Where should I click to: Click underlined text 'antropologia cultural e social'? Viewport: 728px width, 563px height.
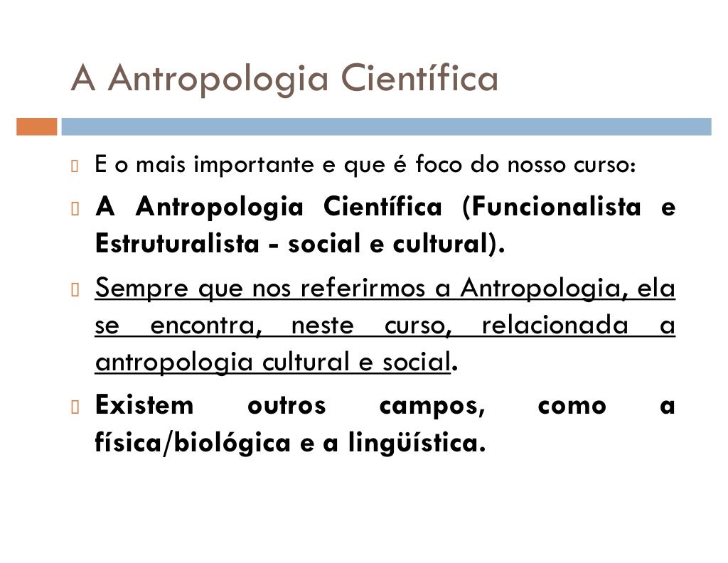(x=272, y=363)
